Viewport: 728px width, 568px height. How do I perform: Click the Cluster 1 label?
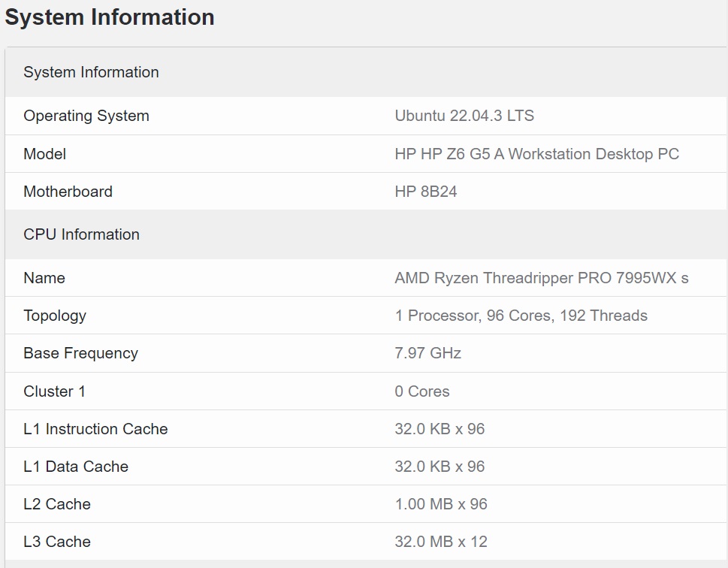[x=54, y=391]
